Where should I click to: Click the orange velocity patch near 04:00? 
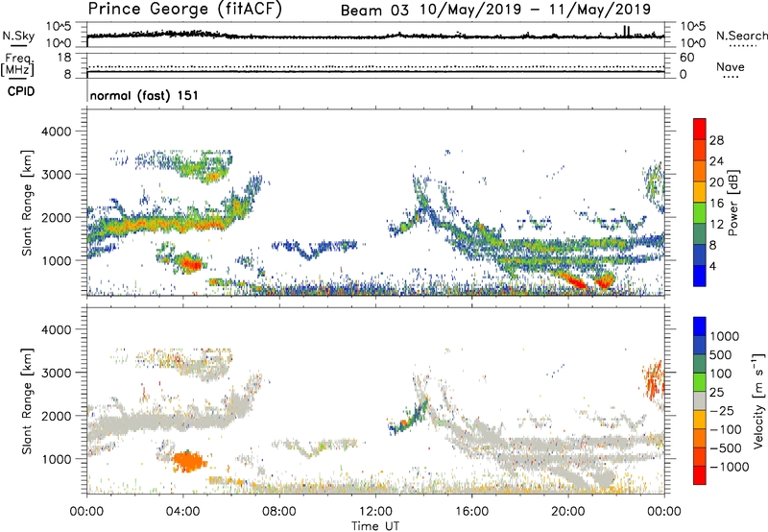(188, 462)
